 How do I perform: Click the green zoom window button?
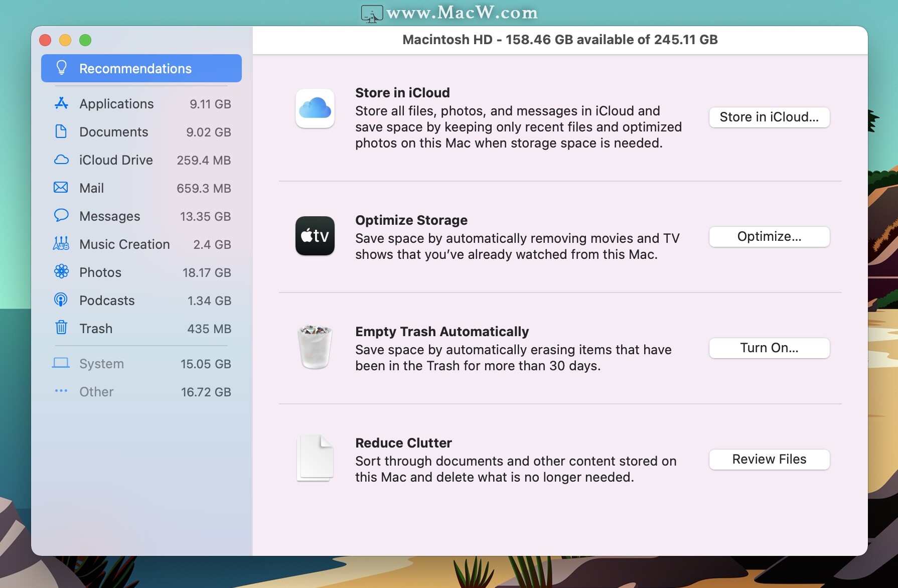[x=85, y=40]
